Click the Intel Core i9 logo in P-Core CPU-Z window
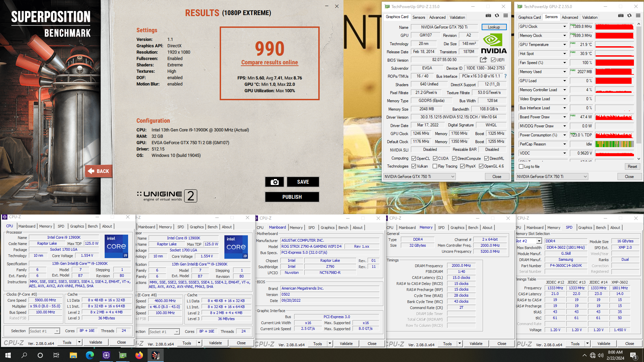The image size is (644, 362). click(116, 246)
